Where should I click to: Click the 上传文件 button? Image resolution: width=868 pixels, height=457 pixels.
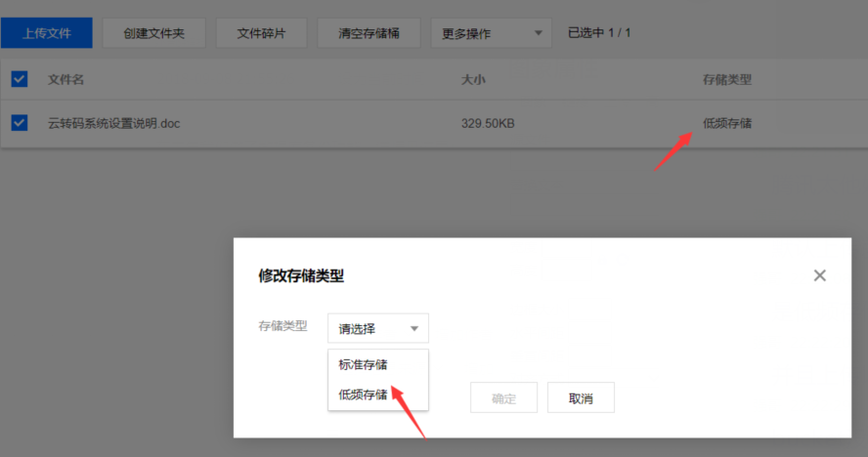click(x=47, y=33)
